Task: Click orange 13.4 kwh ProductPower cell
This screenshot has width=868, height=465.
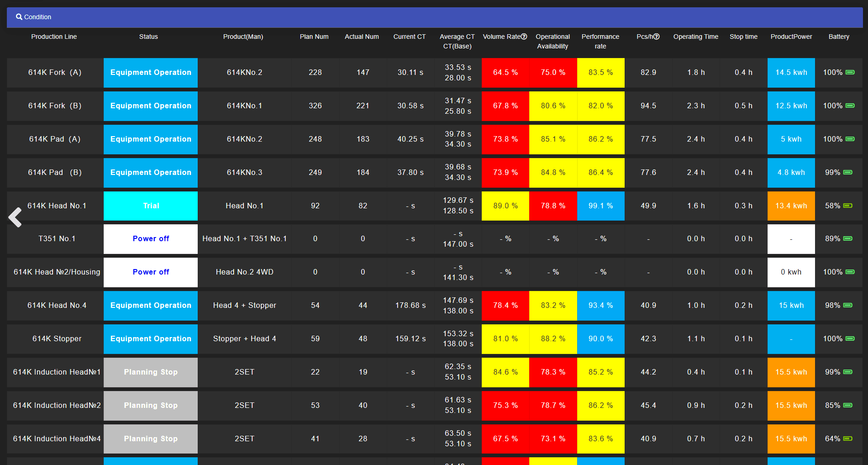Action: pos(791,206)
